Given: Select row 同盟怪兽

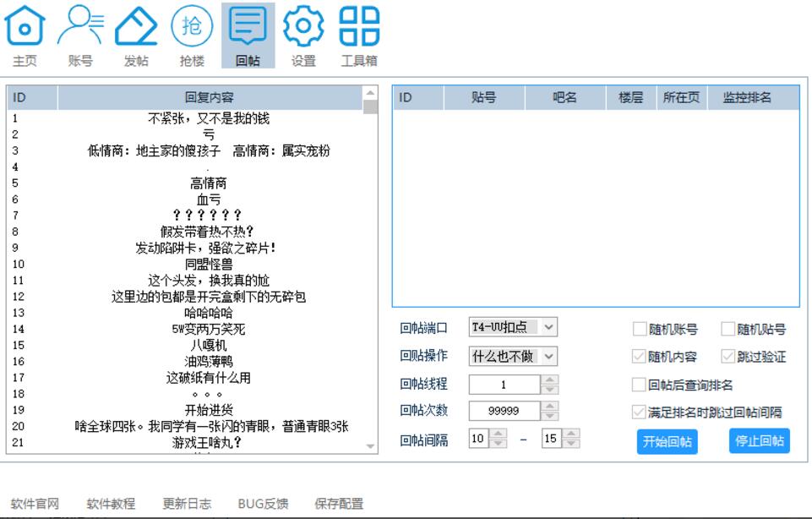Looking at the screenshot, I should (x=185, y=265).
